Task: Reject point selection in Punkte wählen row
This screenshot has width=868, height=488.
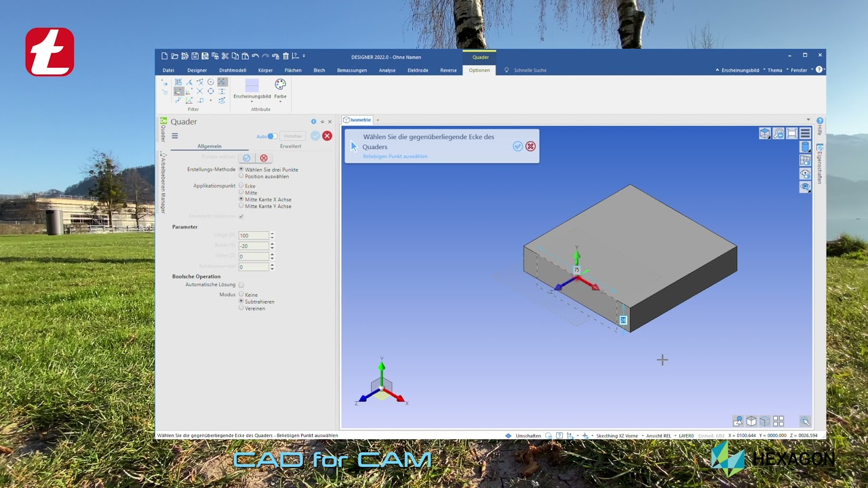Action: (x=264, y=158)
